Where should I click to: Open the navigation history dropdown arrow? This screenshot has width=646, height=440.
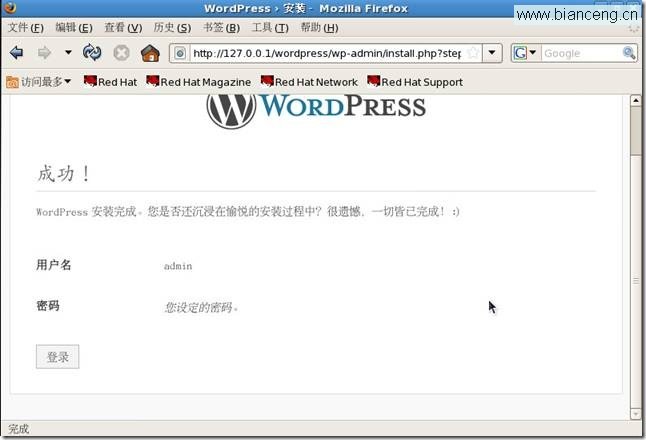tap(68, 52)
